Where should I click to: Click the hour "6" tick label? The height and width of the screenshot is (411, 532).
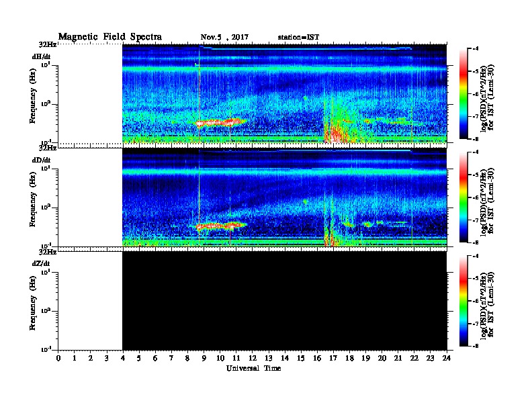(x=155, y=358)
